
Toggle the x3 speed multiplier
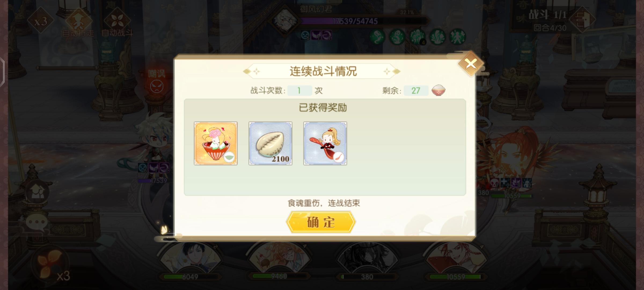pyautogui.click(x=41, y=21)
